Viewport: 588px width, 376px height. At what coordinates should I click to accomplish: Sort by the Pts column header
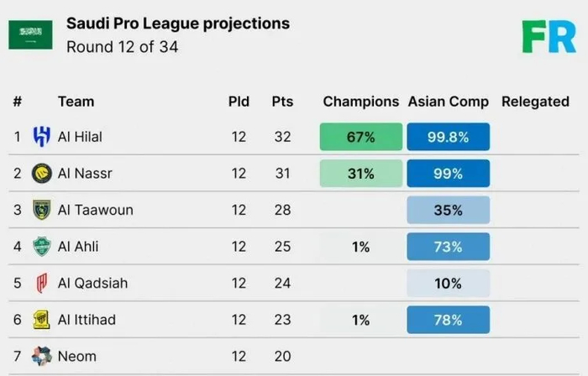coord(282,102)
